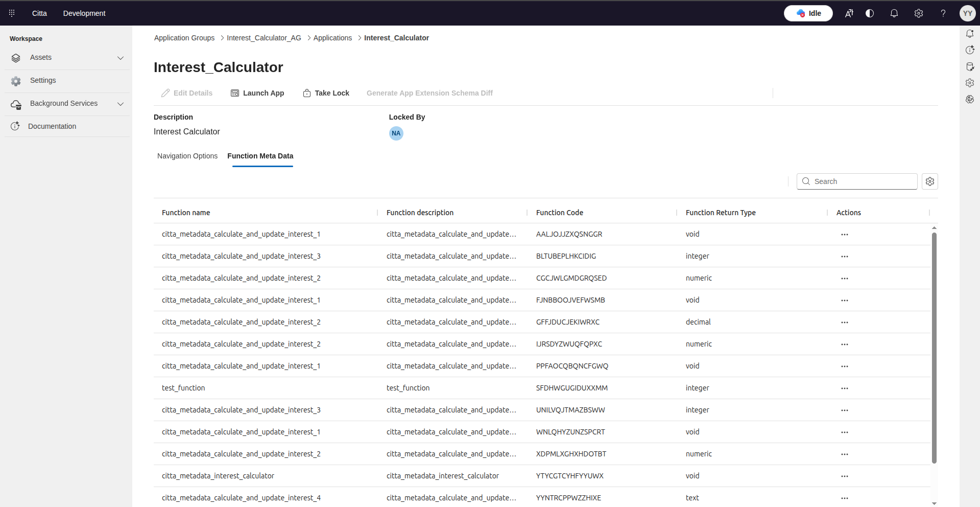Open table column settings gear icon
980x507 pixels.
click(x=929, y=181)
